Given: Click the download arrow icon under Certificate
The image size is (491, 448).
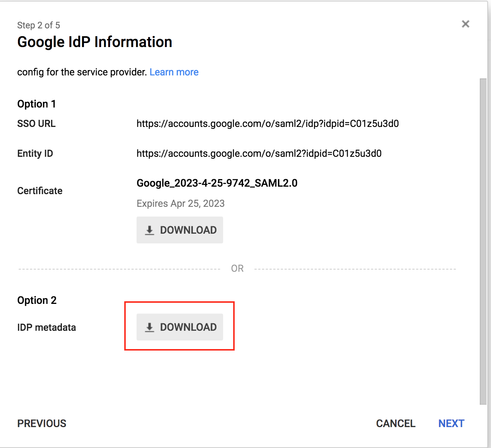Looking at the screenshot, I should tap(150, 230).
